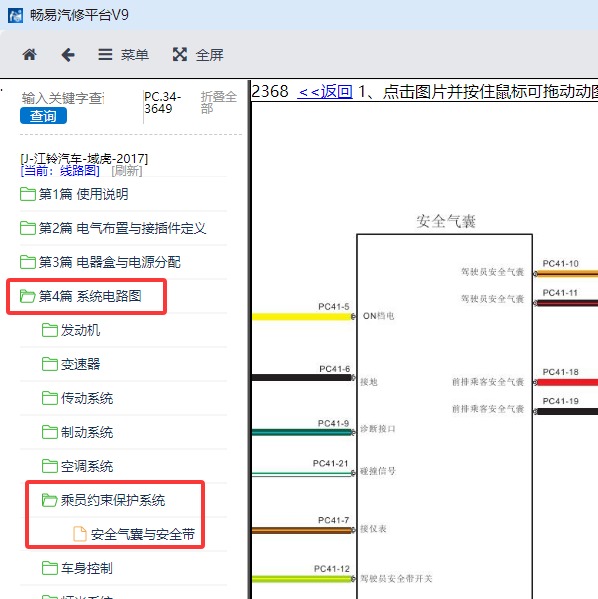This screenshot has height=599, width=598.
Task: Click open-folder icon beside 乘员约束保护系统
Action: 50,500
